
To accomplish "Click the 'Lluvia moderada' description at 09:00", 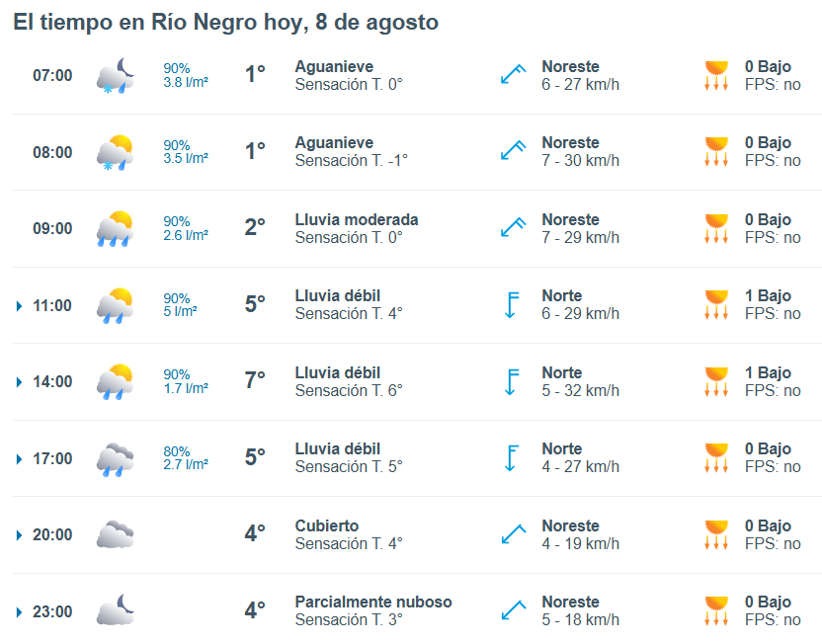I will tap(357, 219).
